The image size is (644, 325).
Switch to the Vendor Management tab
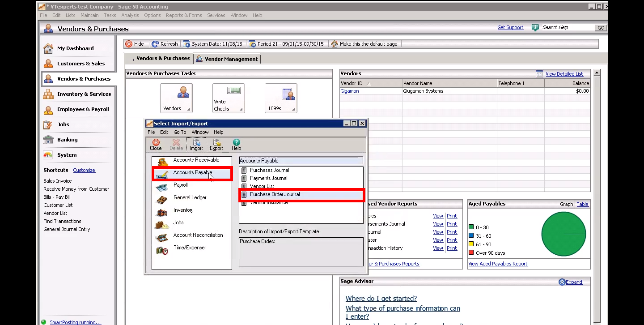[x=227, y=59]
